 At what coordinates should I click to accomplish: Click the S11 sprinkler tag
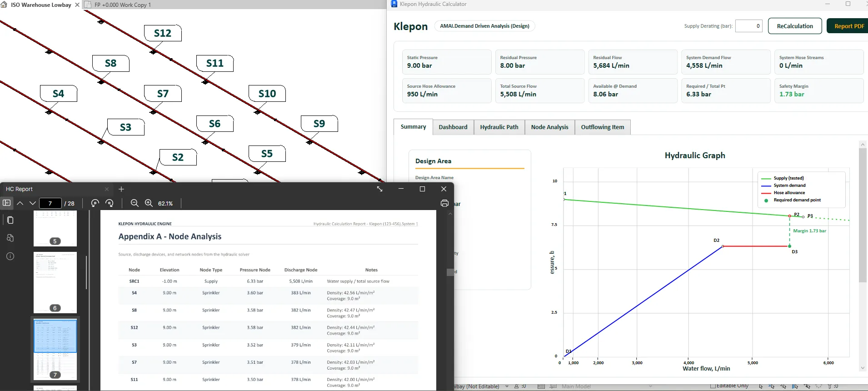215,63
